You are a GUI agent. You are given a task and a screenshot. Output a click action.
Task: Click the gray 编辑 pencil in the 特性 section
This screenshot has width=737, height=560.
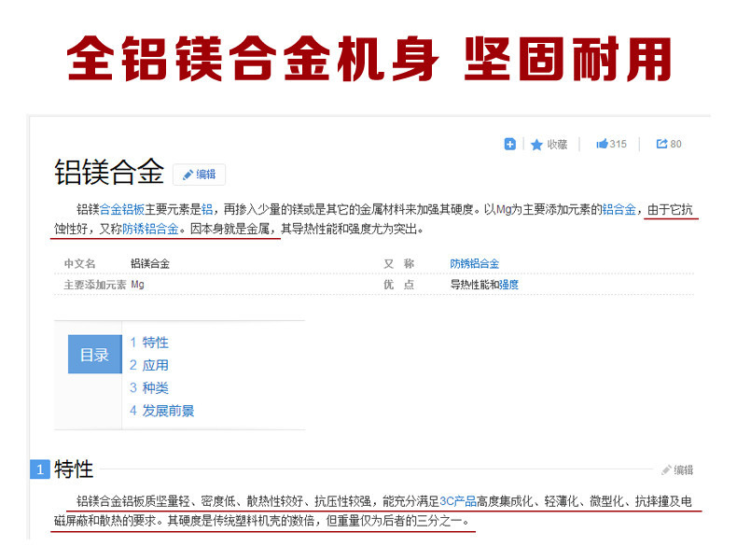point(677,470)
